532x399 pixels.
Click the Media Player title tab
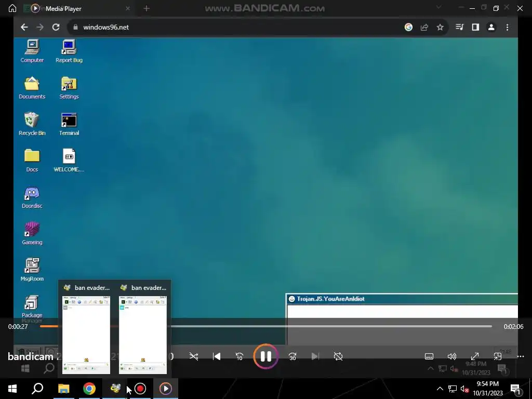click(x=63, y=8)
